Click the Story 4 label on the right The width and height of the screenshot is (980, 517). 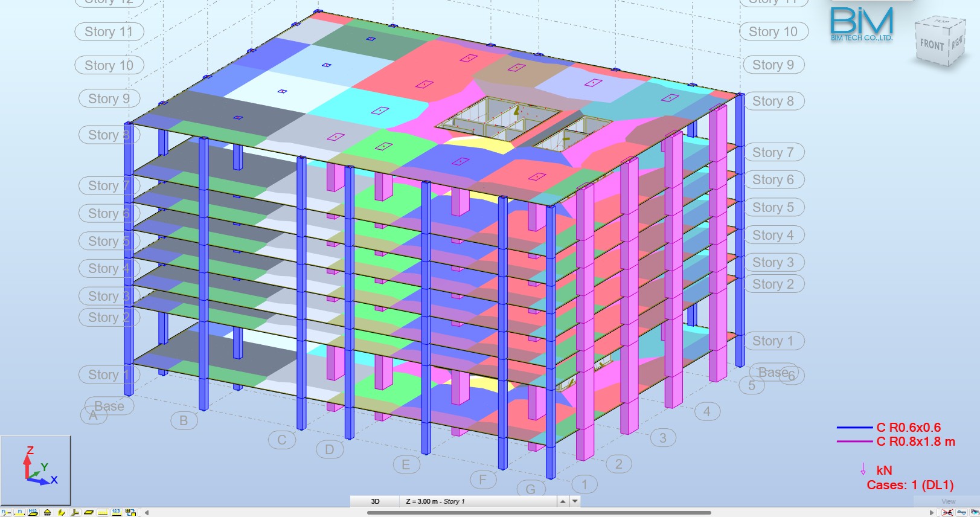pyautogui.click(x=773, y=235)
